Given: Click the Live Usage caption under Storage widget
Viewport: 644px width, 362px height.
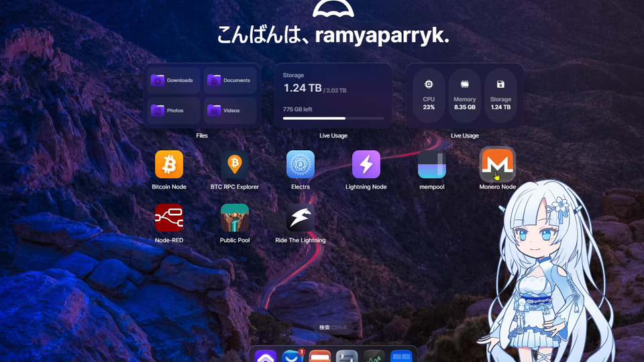Looking at the screenshot, I should tap(333, 135).
